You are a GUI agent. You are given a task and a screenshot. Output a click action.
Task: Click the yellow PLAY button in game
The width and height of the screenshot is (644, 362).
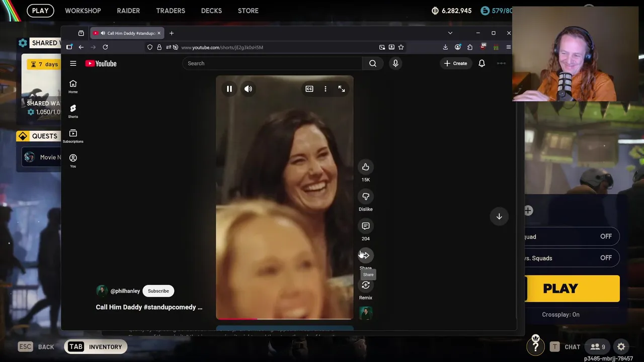click(572, 289)
